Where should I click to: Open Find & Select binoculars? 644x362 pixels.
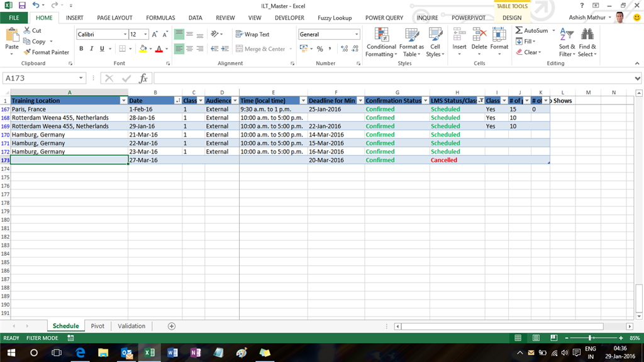(587, 42)
